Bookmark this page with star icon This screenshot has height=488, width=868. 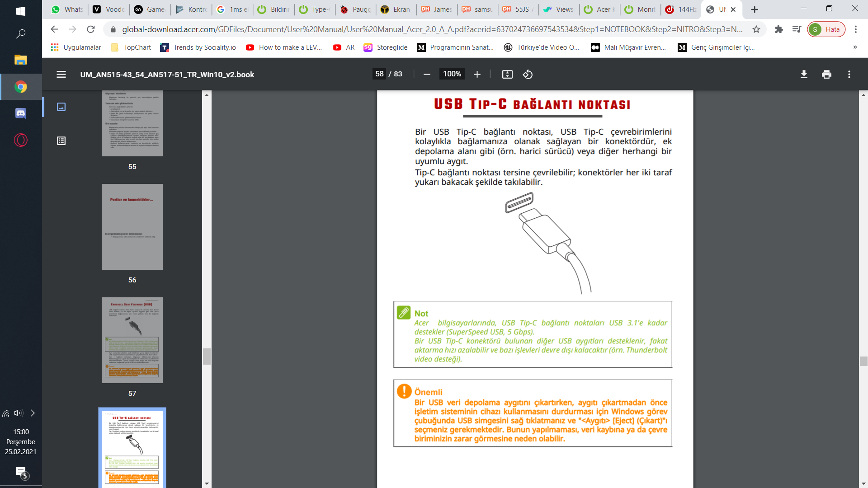[756, 29]
